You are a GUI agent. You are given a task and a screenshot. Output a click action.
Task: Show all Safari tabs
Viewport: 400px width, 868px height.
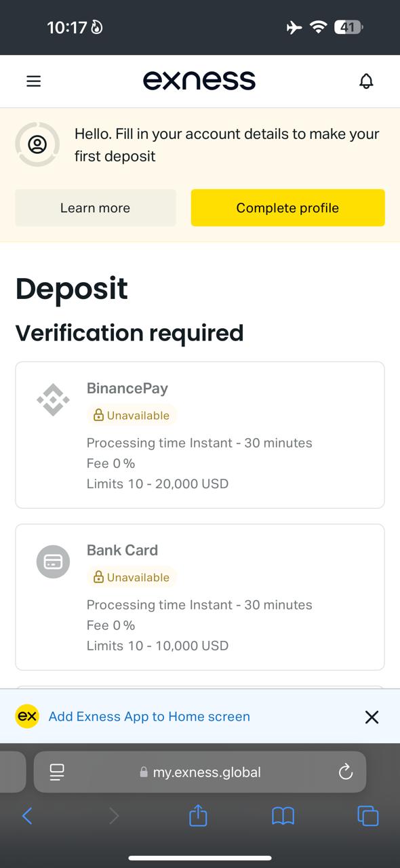click(367, 816)
